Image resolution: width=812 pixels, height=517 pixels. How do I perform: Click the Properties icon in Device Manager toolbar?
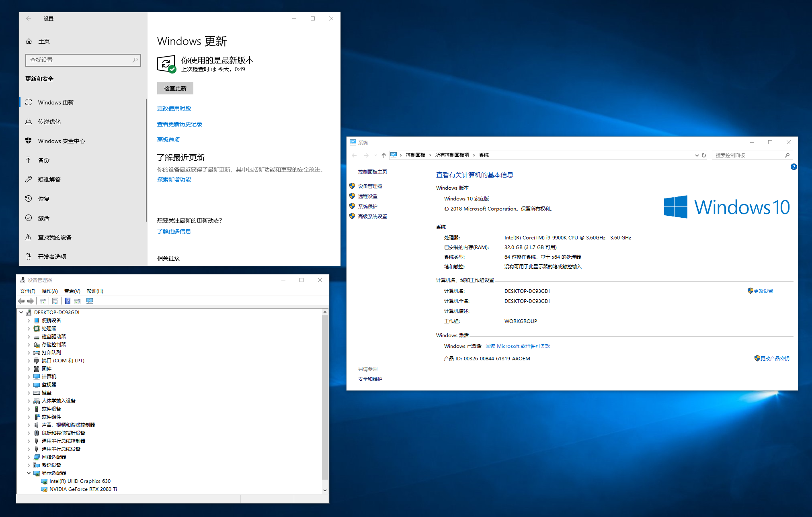55,301
